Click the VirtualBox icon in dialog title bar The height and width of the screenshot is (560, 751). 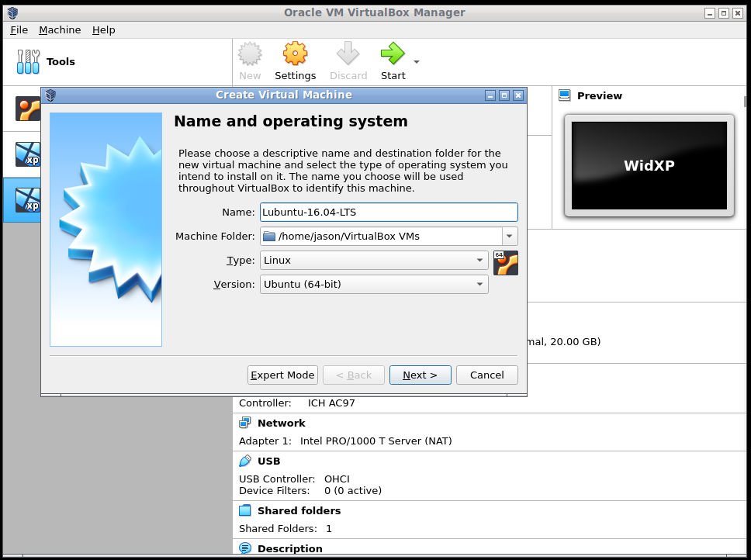[x=50, y=95]
